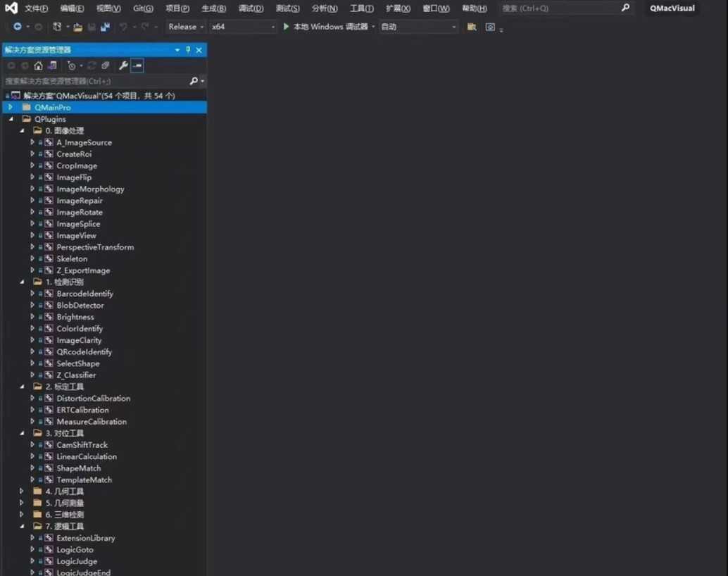This screenshot has width=728, height=576.
Task: Select the CamShiftTrack project
Action: pos(82,445)
